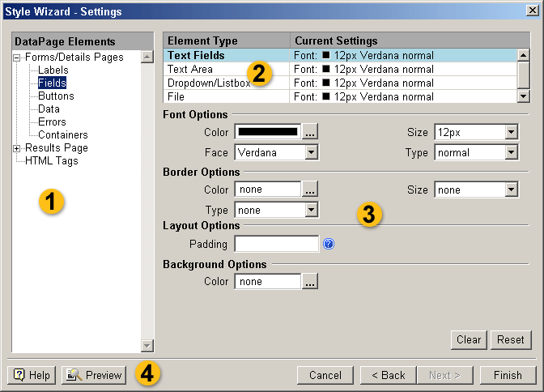Click the padding help question mark icon

(328, 244)
